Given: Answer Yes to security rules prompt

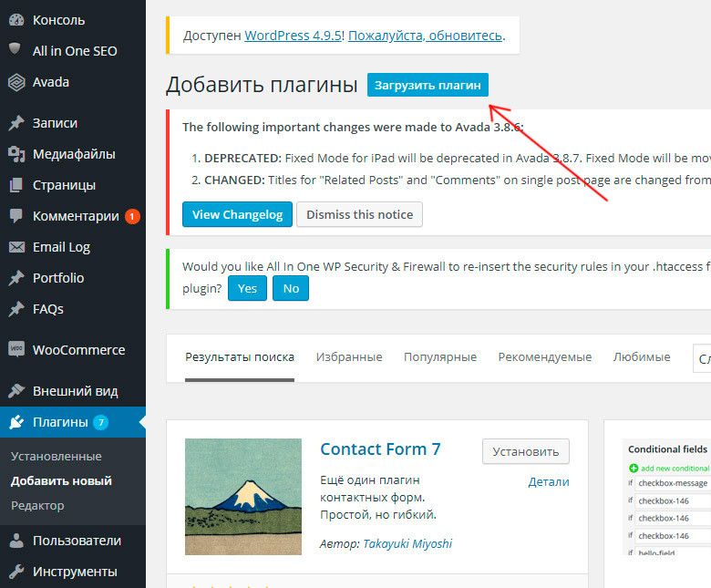Looking at the screenshot, I should tap(247, 288).
